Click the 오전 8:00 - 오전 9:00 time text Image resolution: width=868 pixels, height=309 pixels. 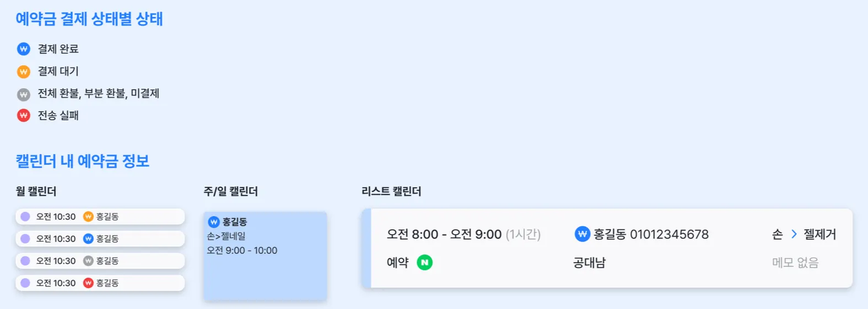click(x=444, y=234)
